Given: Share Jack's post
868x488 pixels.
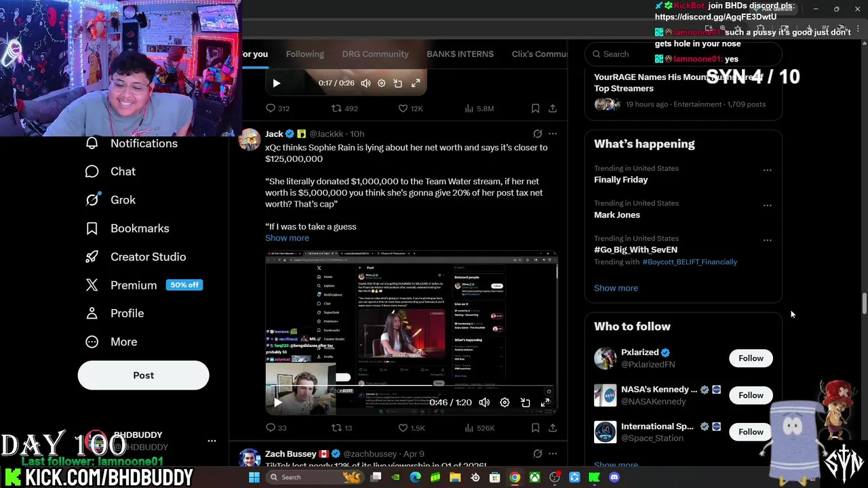Looking at the screenshot, I should coord(553,428).
